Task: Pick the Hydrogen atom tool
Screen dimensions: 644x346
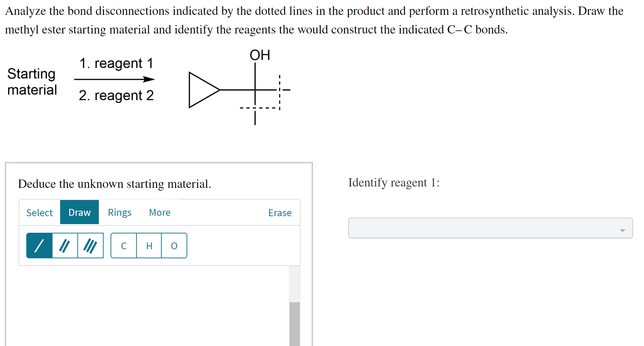Action: 149,246
